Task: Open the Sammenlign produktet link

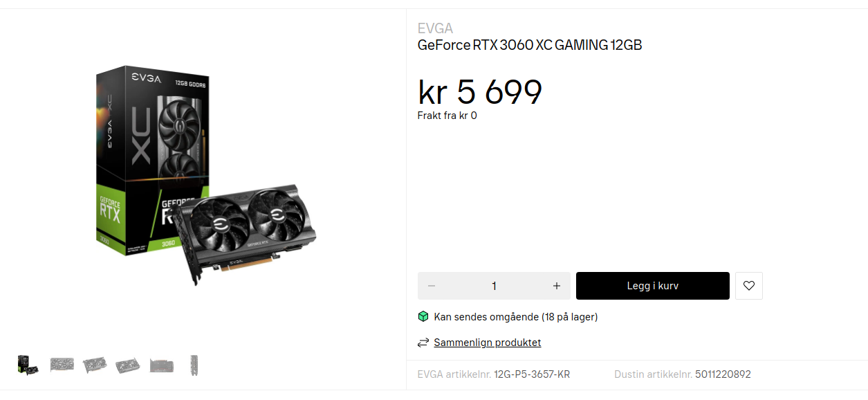Action: (487, 343)
